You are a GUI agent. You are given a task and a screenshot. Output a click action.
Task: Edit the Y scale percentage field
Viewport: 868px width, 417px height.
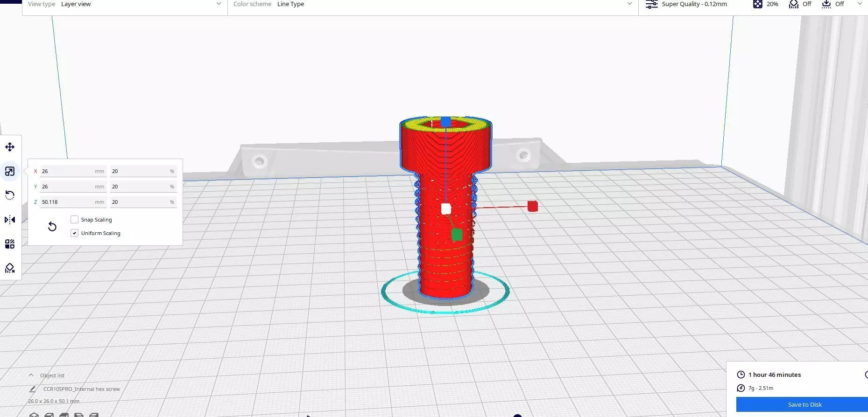(x=143, y=187)
